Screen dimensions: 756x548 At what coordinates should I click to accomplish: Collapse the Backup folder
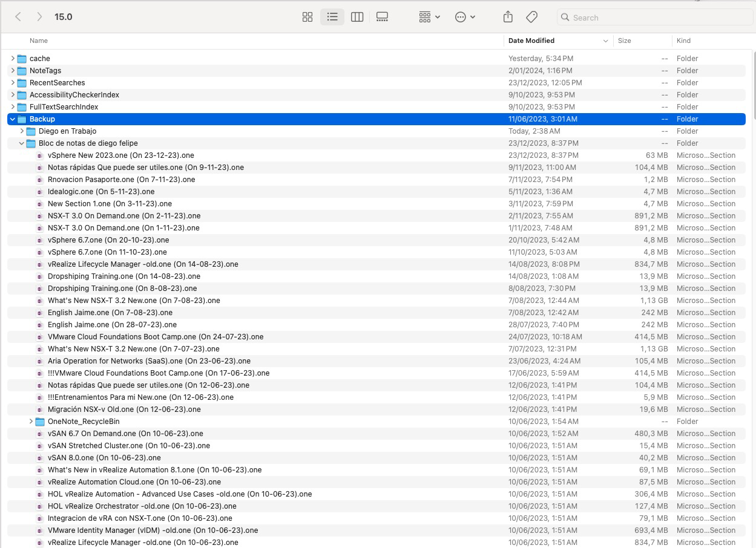[x=12, y=119]
